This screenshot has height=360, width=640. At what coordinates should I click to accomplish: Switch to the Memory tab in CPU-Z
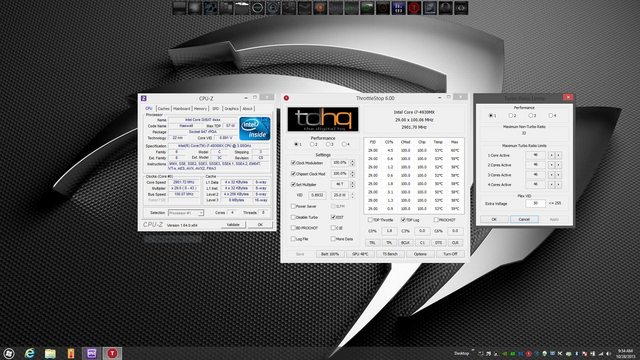(x=200, y=109)
